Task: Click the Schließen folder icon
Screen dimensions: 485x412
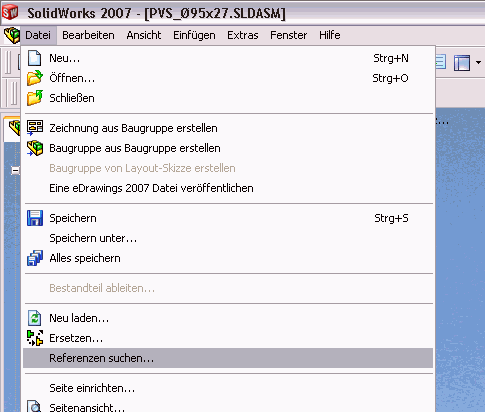Action: [35, 98]
